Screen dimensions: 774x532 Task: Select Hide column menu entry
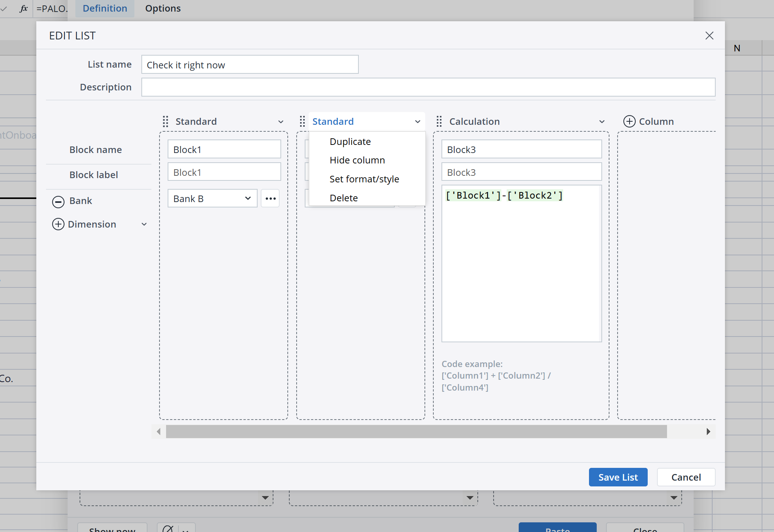pos(357,160)
